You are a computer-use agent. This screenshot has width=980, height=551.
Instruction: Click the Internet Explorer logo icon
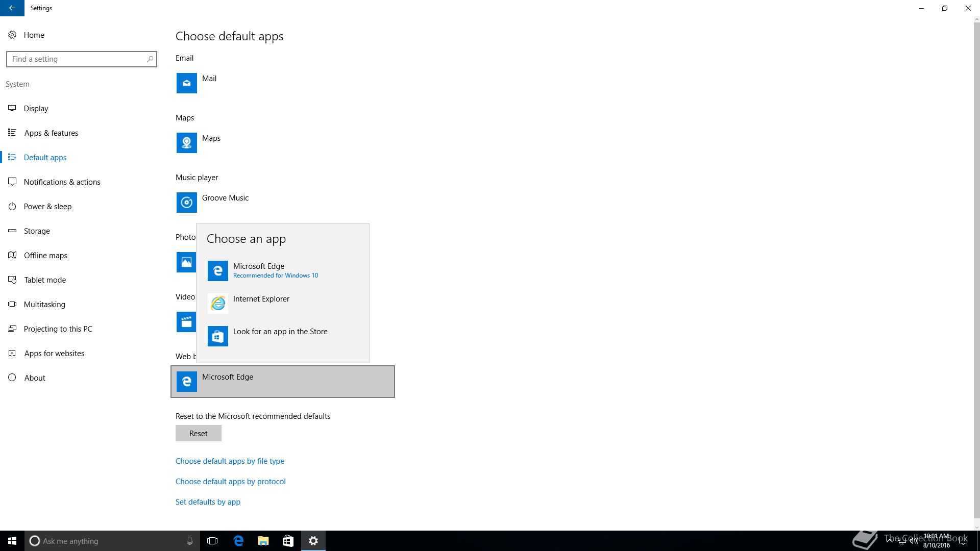click(x=218, y=304)
